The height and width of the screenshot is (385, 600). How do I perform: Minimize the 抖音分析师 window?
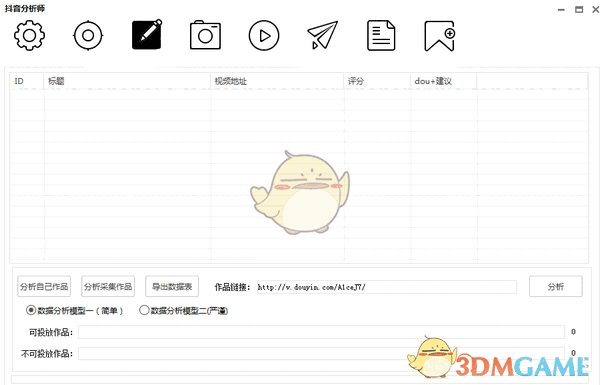561,10
